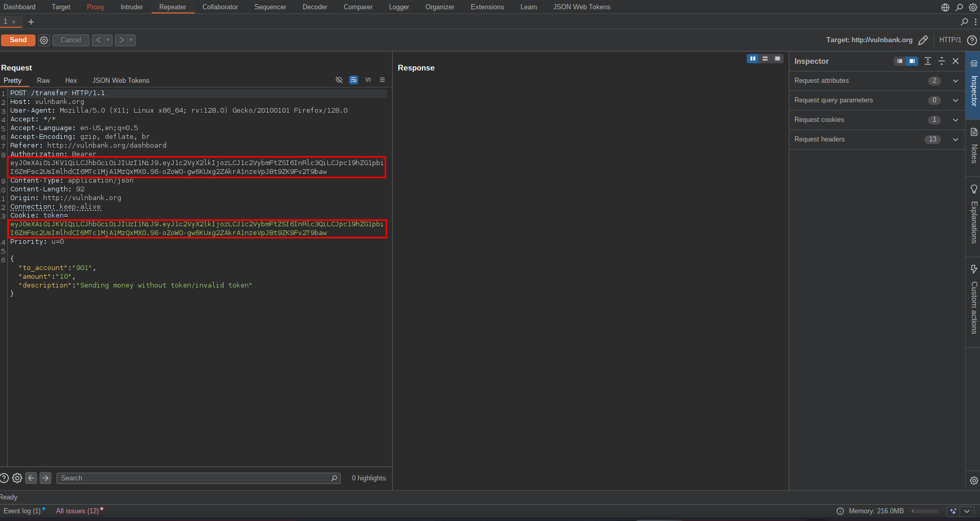Toggle hide non-printable eye icon in request
Screen dimensions: 980x521
click(x=339, y=80)
